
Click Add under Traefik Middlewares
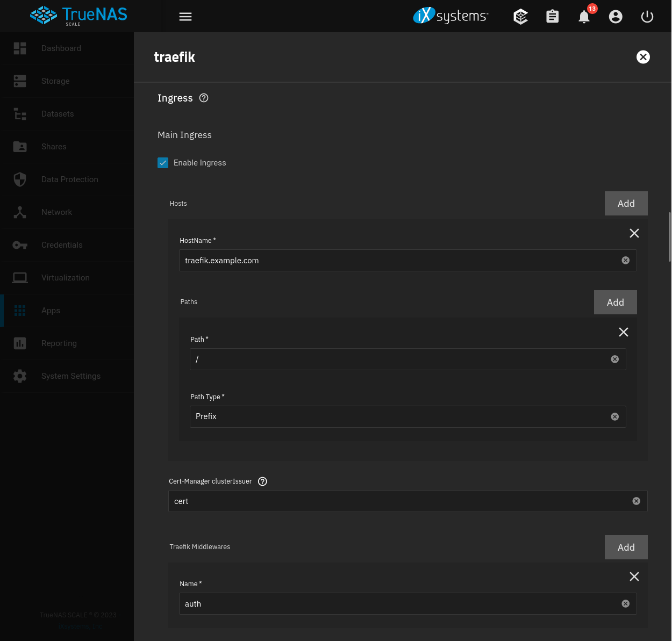(626, 547)
